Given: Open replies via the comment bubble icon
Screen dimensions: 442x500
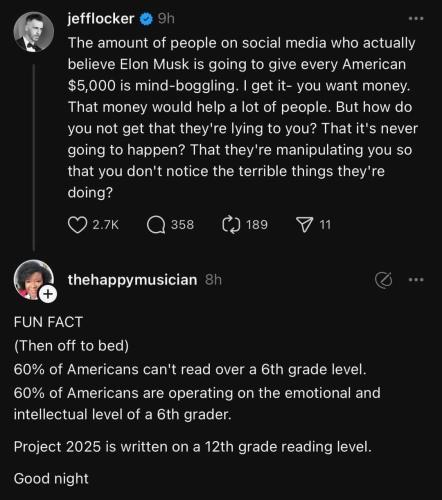Looking at the screenshot, I should click(x=156, y=225).
